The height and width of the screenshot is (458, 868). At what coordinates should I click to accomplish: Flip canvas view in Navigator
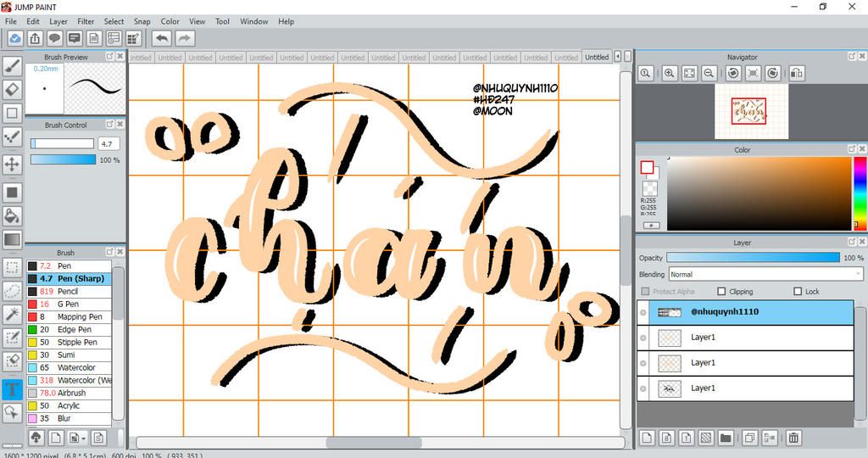coord(797,73)
